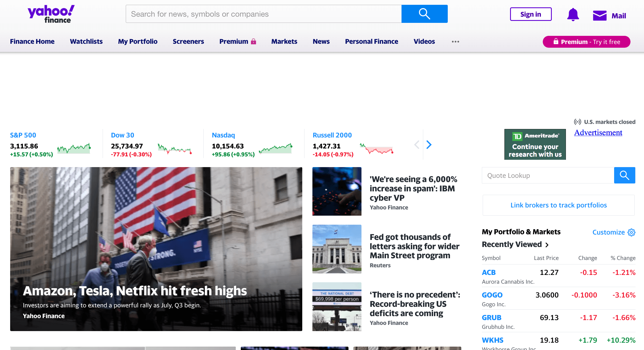Viewport: 644px width, 350px height.
Task: Click the Nasdaq sparkline chart
Action: [x=275, y=148]
